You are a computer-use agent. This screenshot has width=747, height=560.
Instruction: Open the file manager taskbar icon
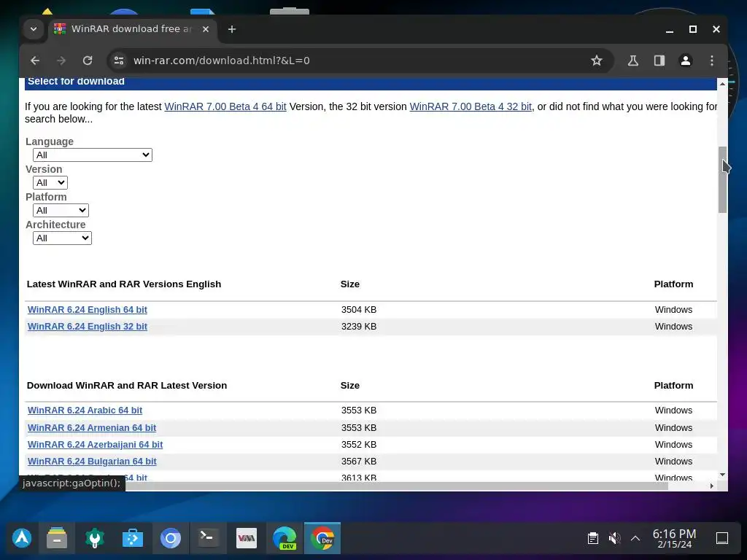pyautogui.click(x=57, y=538)
